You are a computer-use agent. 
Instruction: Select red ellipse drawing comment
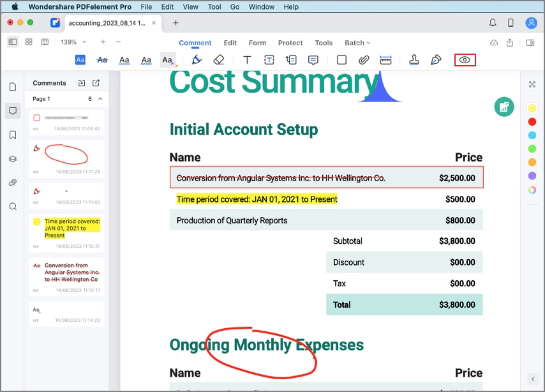pyautogui.click(x=66, y=159)
